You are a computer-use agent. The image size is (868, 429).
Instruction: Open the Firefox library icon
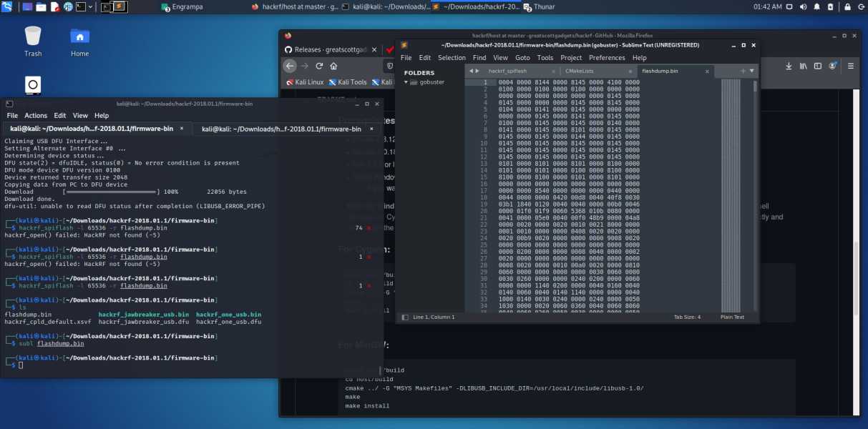click(x=803, y=66)
